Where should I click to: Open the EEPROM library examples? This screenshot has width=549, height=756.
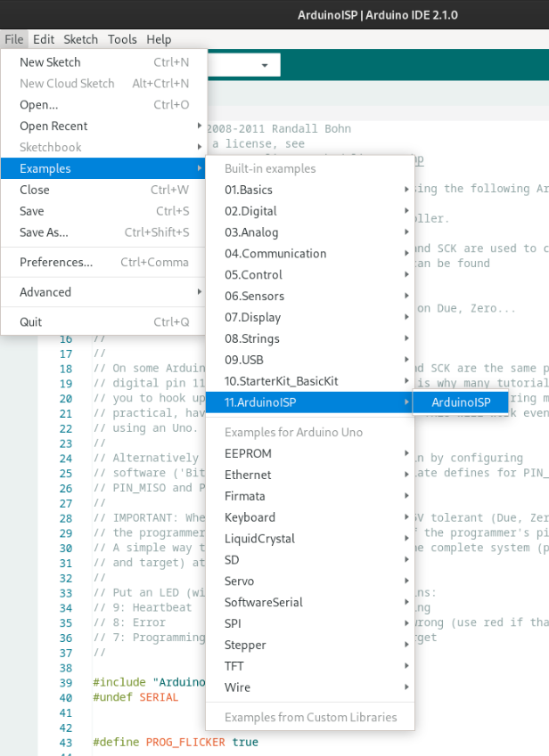click(x=310, y=453)
